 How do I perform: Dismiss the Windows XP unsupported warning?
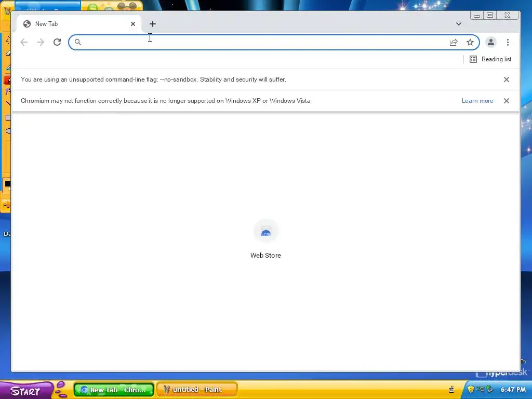pos(506,101)
